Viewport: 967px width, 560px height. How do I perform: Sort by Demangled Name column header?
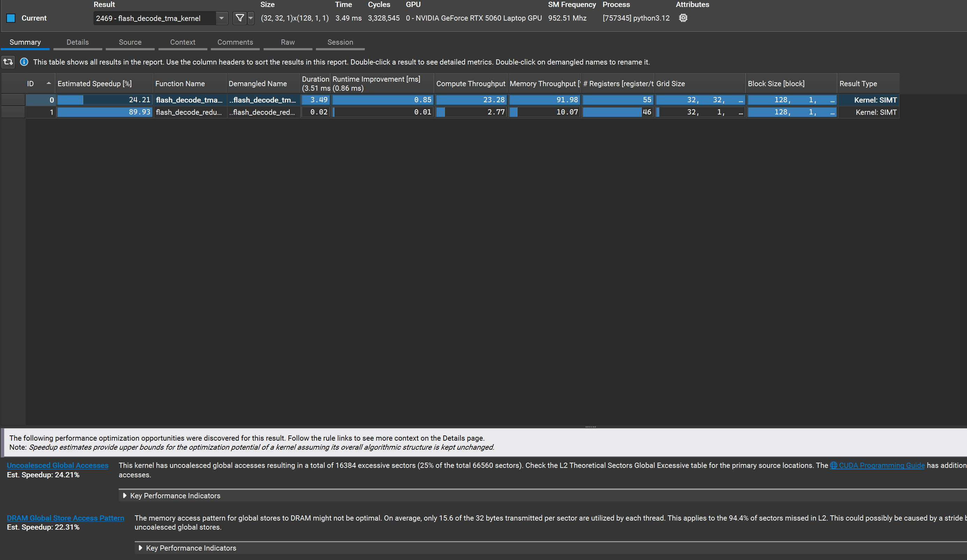tap(263, 84)
